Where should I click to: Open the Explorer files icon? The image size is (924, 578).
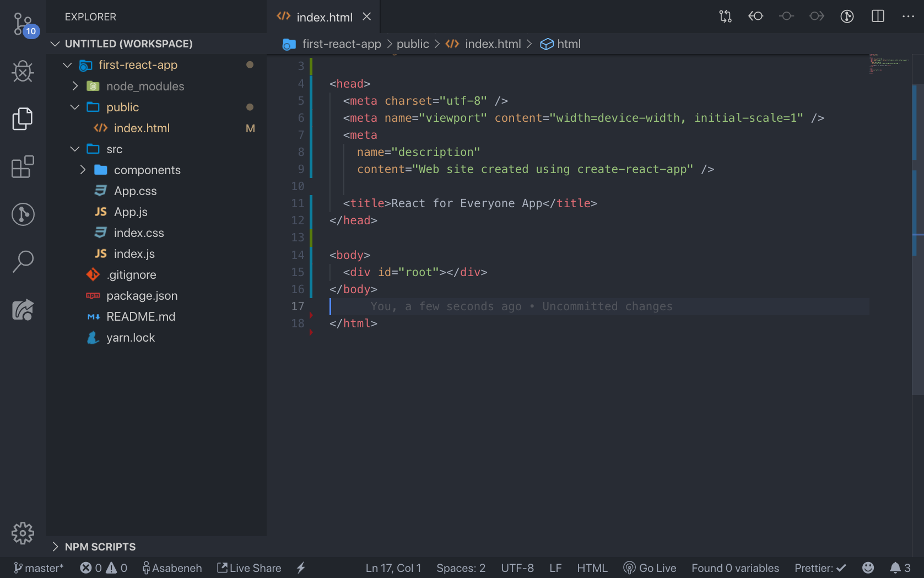23,118
